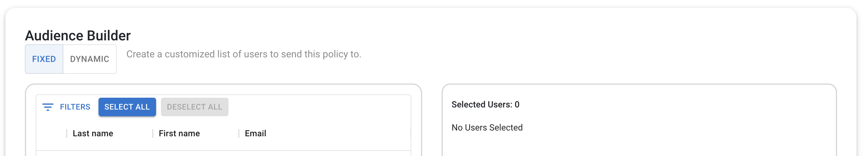Sort by the Last name column header
The height and width of the screenshot is (156, 868).
(x=93, y=133)
